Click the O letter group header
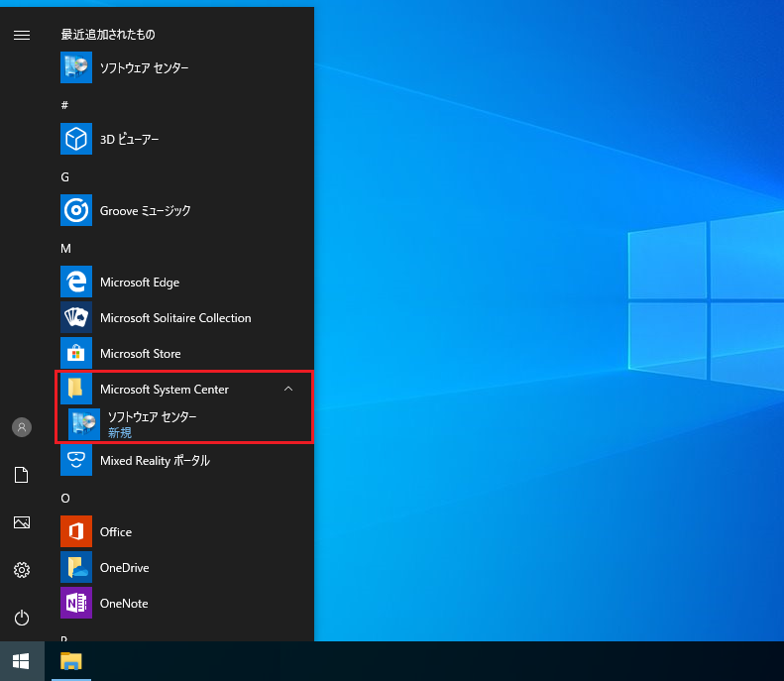784x681 pixels. [x=65, y=499]
